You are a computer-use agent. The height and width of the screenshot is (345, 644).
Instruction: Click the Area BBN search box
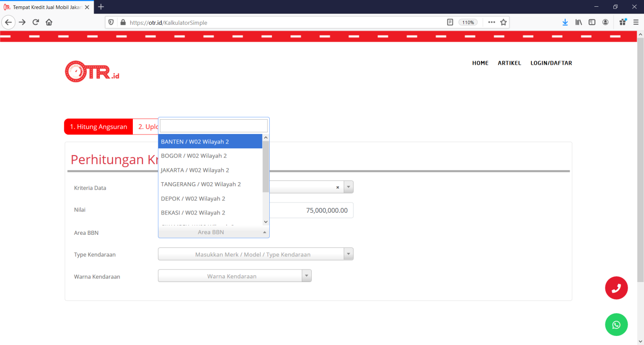213,125
